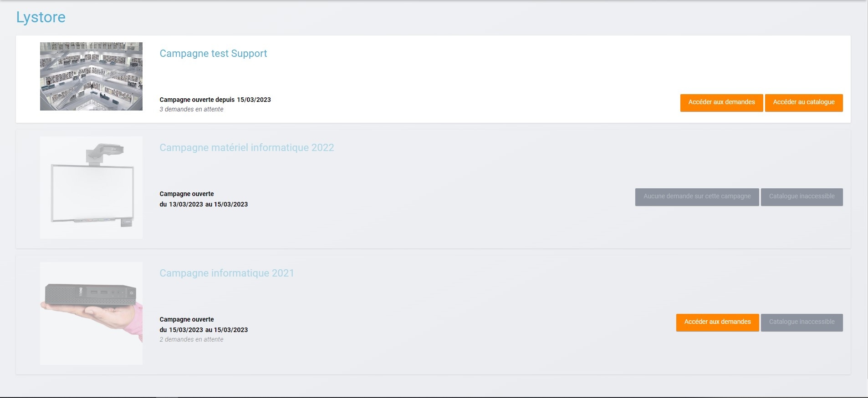868x398 pixels.
Task: Click Catalogue inaccessible for the 2022 campaign
Action: (802, 196)
